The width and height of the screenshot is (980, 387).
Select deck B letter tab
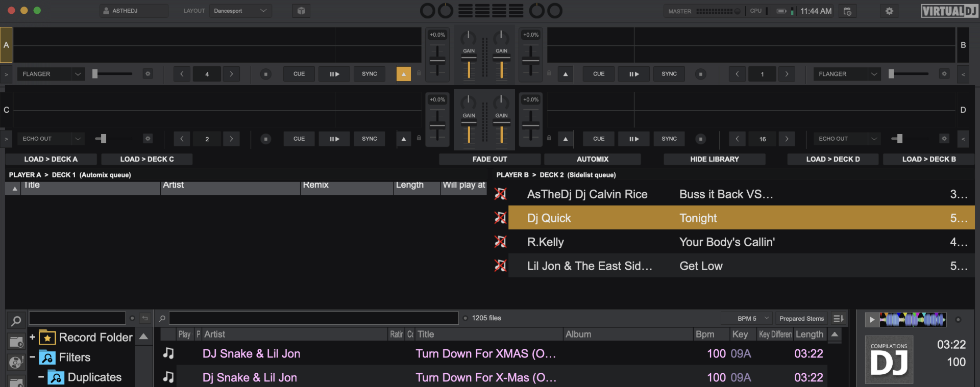pyautogui.click(x=963, y=45)
